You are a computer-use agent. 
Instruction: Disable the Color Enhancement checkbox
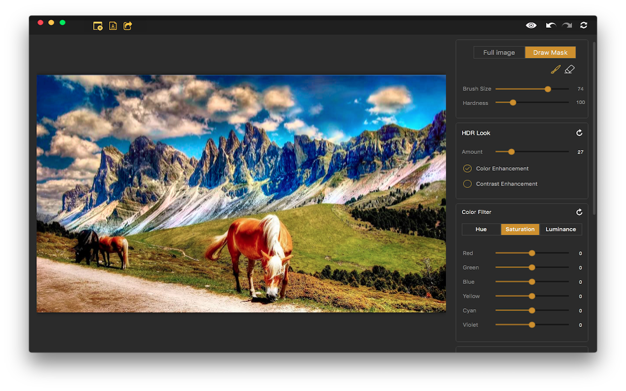coord(467,169)
